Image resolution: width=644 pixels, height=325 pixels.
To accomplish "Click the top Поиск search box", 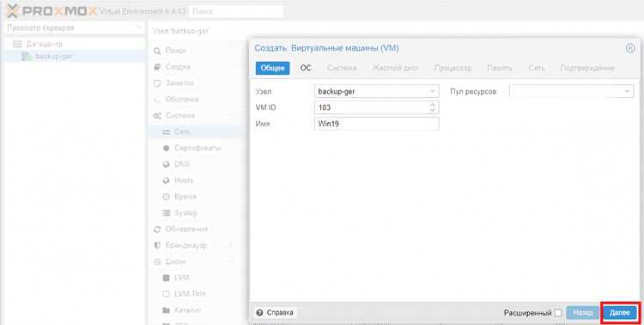I will pyautogui.click(x=237, y=11).
